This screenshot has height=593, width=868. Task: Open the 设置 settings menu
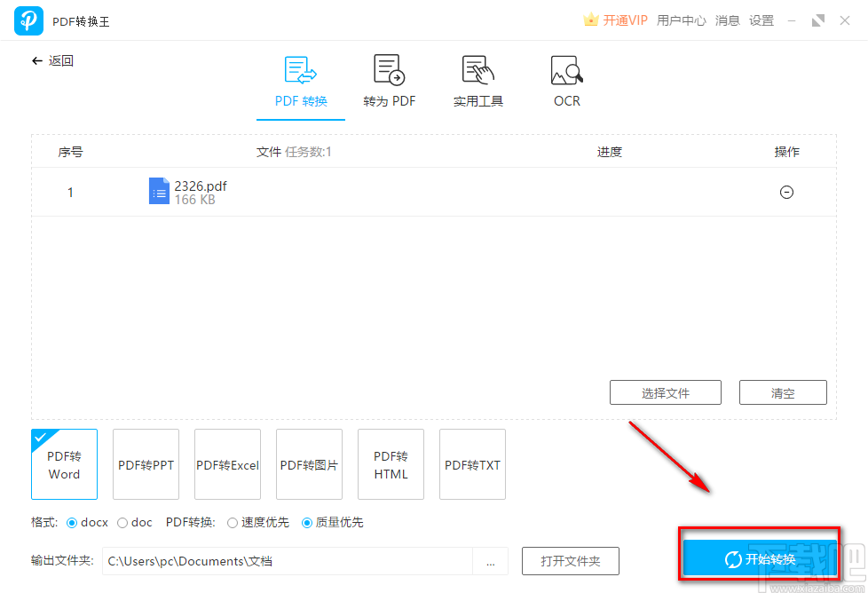[x=761, y=20]
